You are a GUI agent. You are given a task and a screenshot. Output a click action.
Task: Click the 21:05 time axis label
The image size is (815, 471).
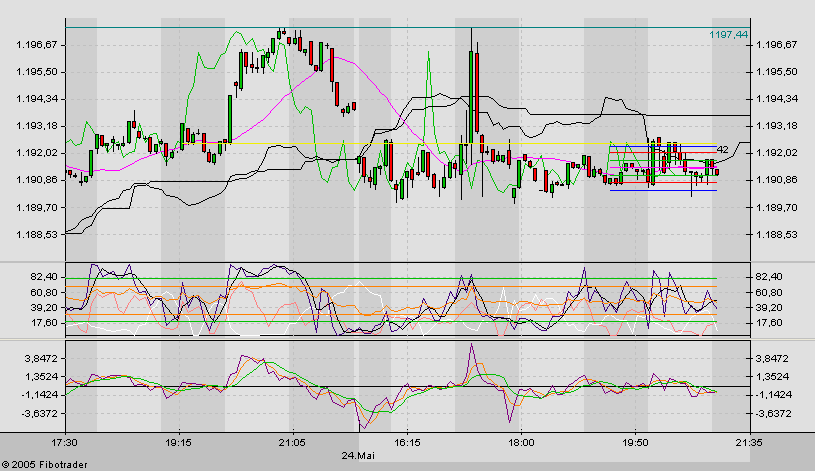(x=292, y=441)
